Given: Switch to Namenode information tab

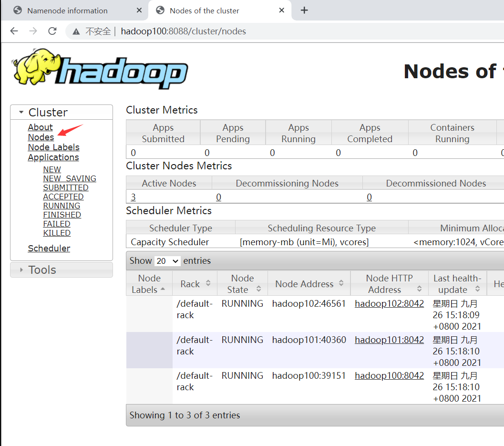Looking at the screenshot, I should (x=74, y=10).
